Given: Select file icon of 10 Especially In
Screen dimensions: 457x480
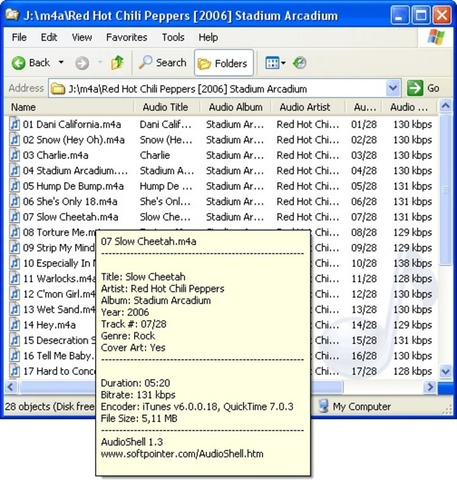Looking at the screenshot, I should [x=15, y=263].
